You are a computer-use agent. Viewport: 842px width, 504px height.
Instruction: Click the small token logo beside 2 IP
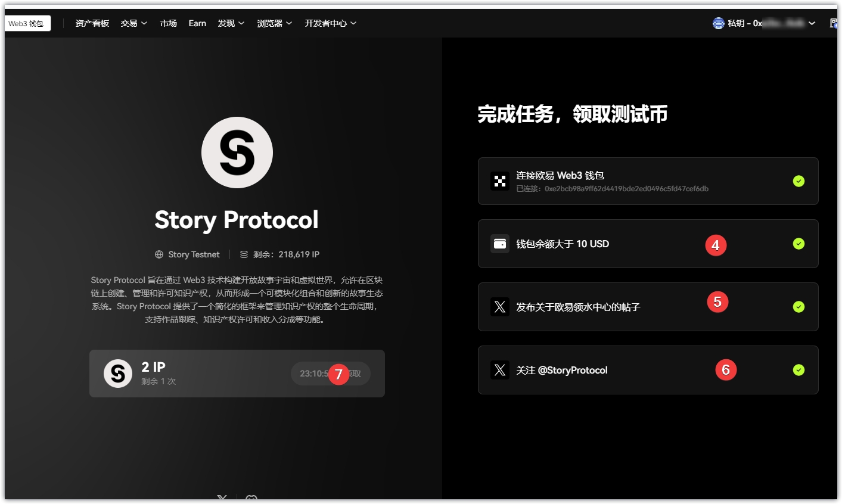pyautogui.click(x=118, y=374)
